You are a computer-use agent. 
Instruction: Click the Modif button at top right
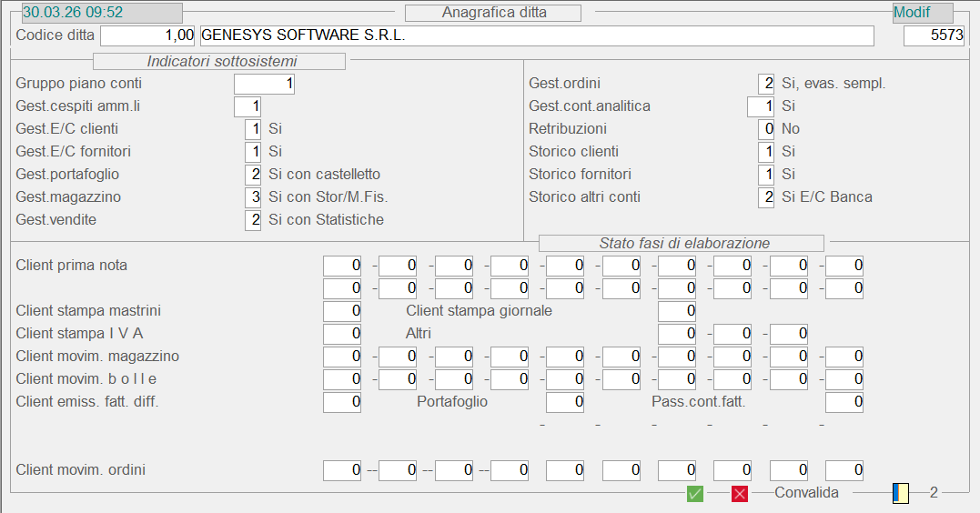tap(923, 13)
